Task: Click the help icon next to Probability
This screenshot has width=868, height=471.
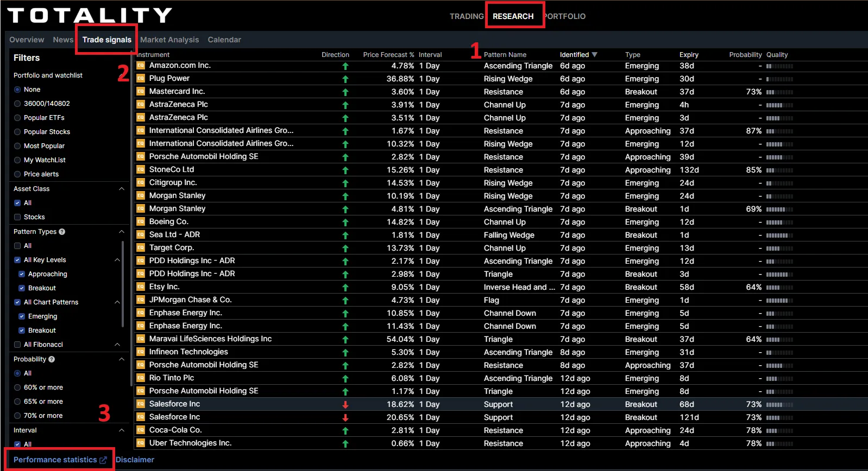Action: click(52, 359)
